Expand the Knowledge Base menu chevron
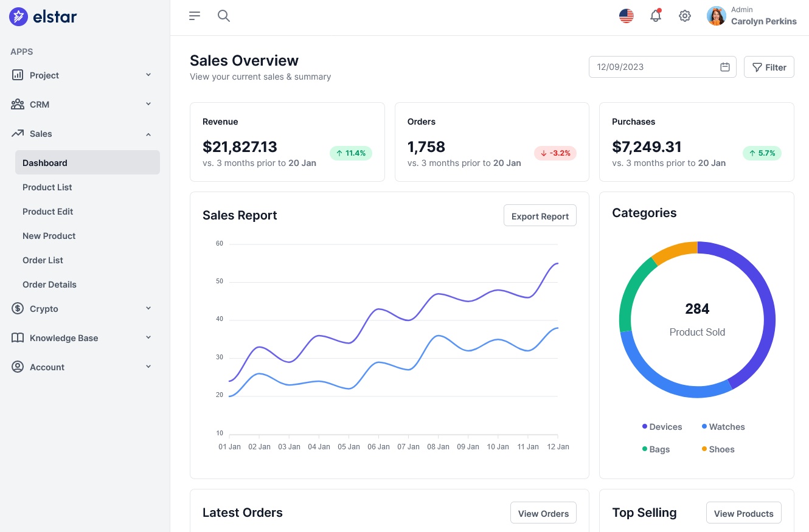The height and width of the screenshot is (532, 809). [x=148, y=337]
